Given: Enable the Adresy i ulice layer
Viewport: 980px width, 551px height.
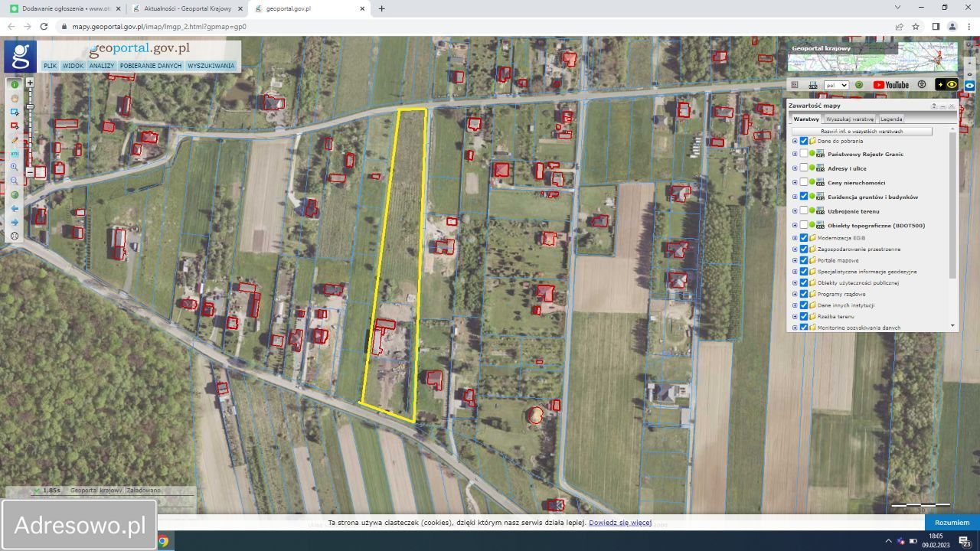Looking at the screenshot, I should (x=804, y=168).
